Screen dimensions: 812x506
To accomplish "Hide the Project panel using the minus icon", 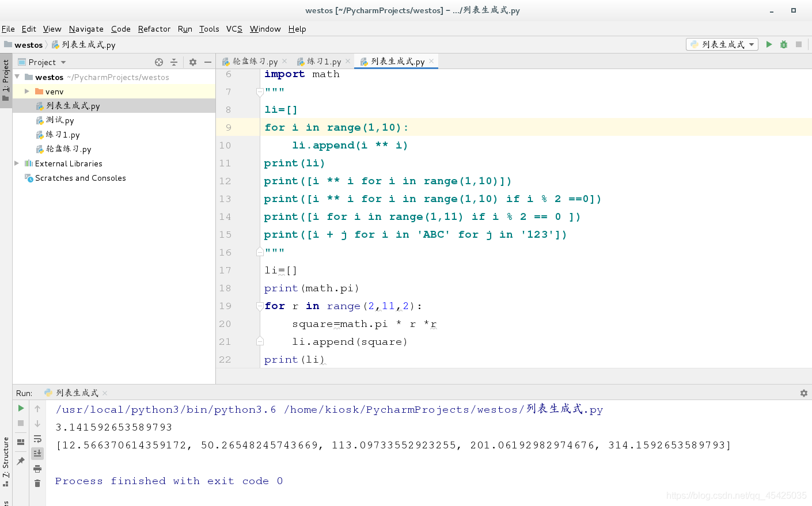I will coord(208,62).
